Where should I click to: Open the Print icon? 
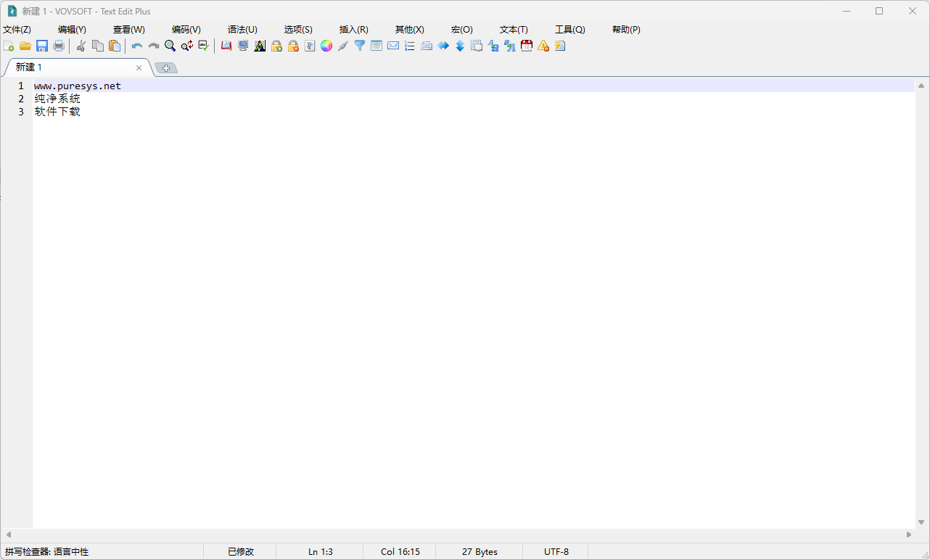tap(58, 46)
